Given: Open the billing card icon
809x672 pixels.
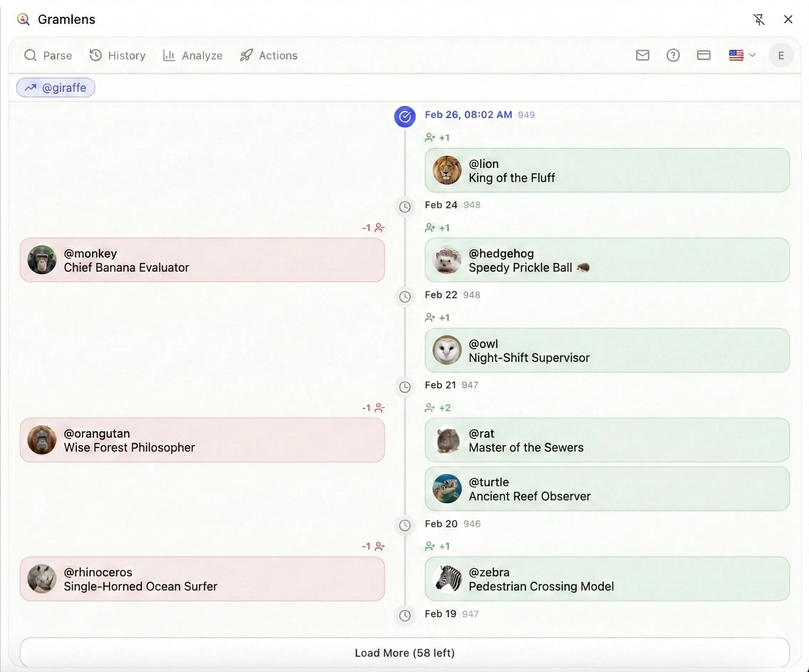Looking at the screenshot, I should click(x=704, y=55).
